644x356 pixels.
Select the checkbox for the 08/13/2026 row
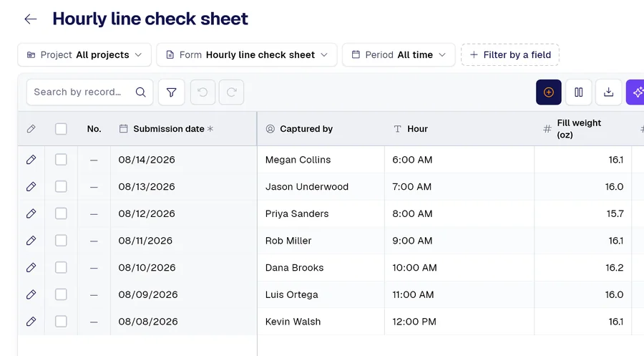(x=62, y=187)
